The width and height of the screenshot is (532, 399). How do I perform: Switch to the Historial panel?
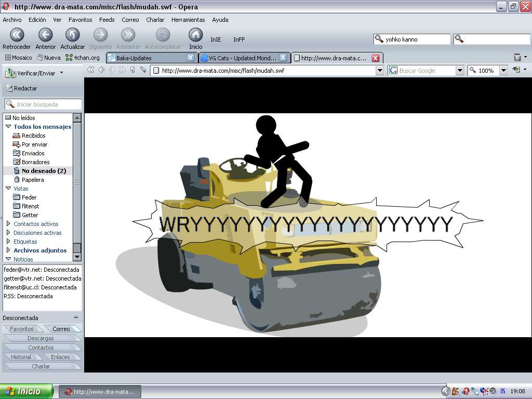click(21, 357)
